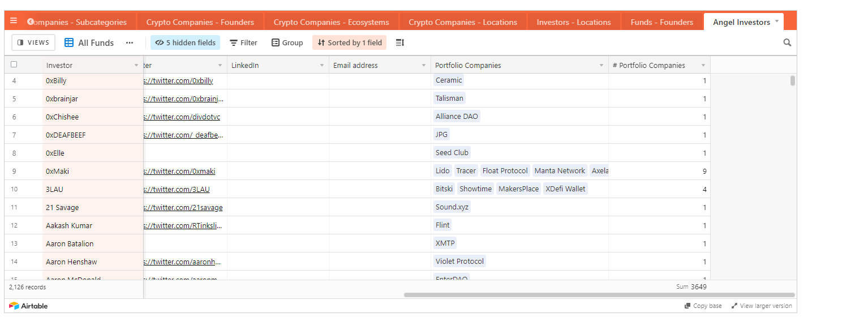Open the Group menu
This screenshot has height=321, width=868.
[x=287, y=42]
